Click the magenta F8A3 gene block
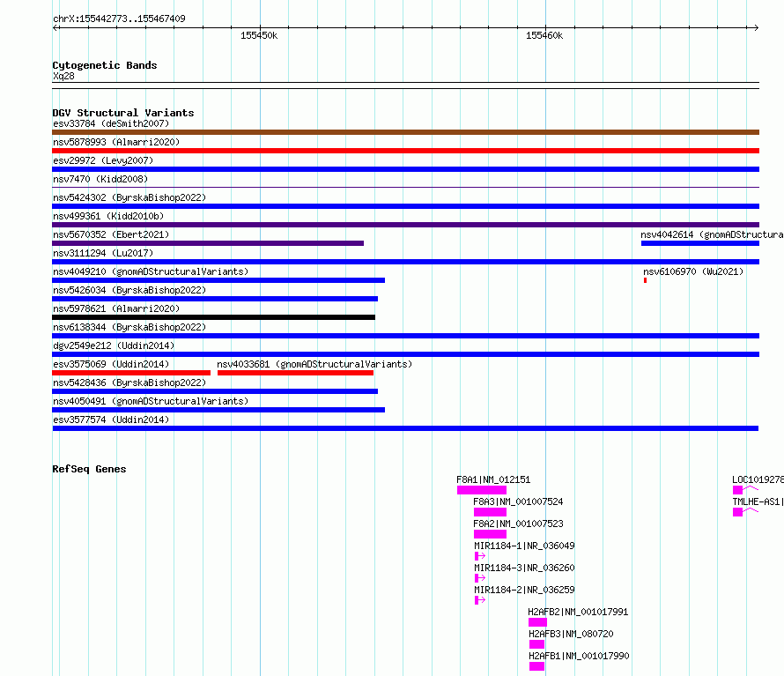The image size is (784, 676). pos(490,512)
